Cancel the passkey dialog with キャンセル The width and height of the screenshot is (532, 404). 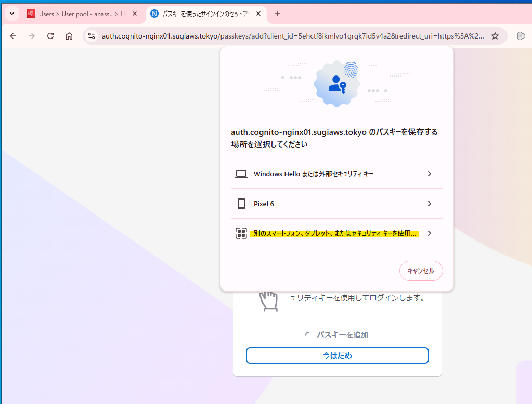tap(421, 271)
